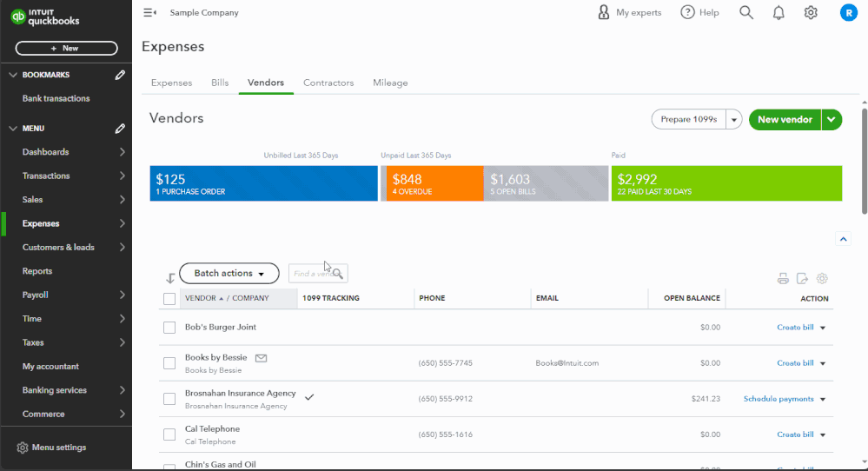Open My experts person icon
868x471 pixels.
click(x=603, y=12)
